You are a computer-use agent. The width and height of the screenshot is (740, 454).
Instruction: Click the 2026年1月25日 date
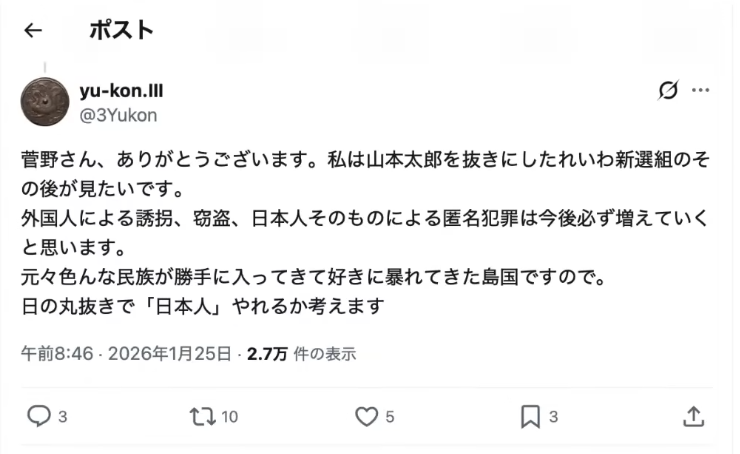point(169,353)
